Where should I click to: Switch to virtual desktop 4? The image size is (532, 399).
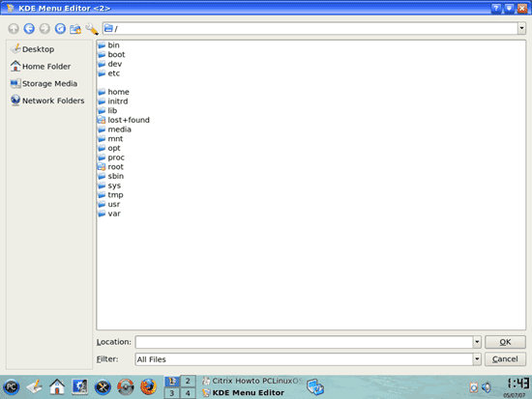188,393
